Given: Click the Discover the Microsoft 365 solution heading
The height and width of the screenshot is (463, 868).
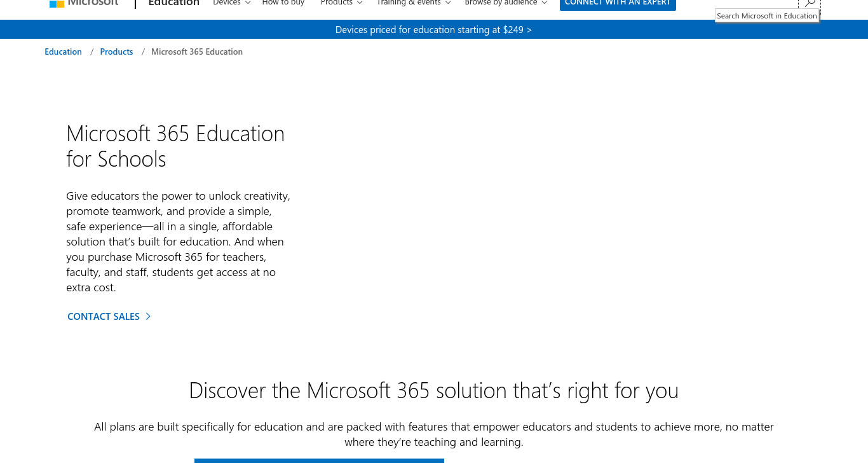Looking at the screenshot, I should pyautogui.click(x=434, y=390).
